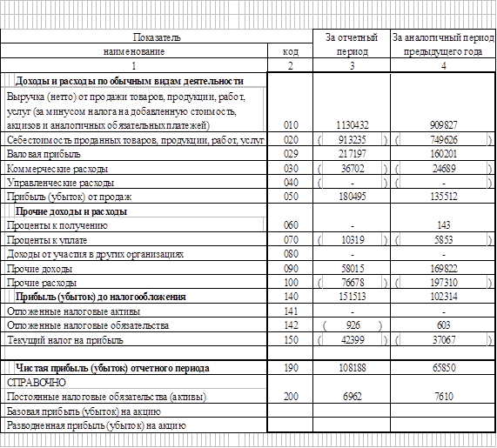Click profit before tax value 151513
The height and width of the screenshot is (448, 497).
[352, 297]
